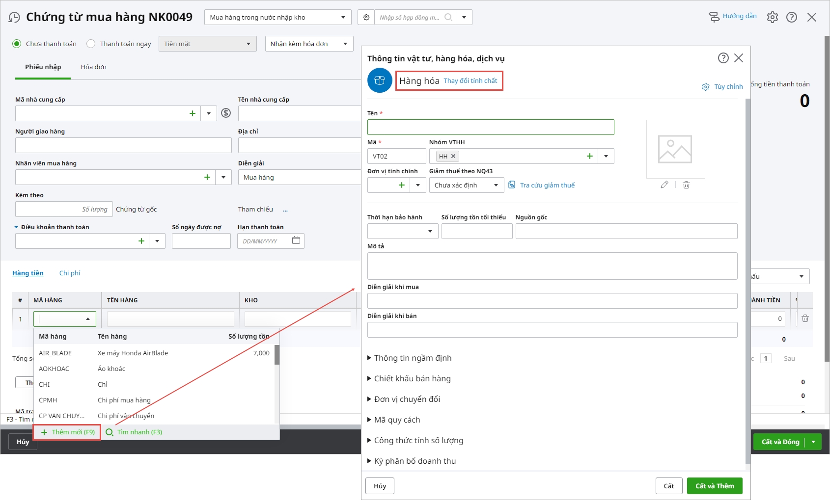Viewport: 830px width, 504px height.
Task: Click the pencil icon to edit product image
Action: pos(664,185)
